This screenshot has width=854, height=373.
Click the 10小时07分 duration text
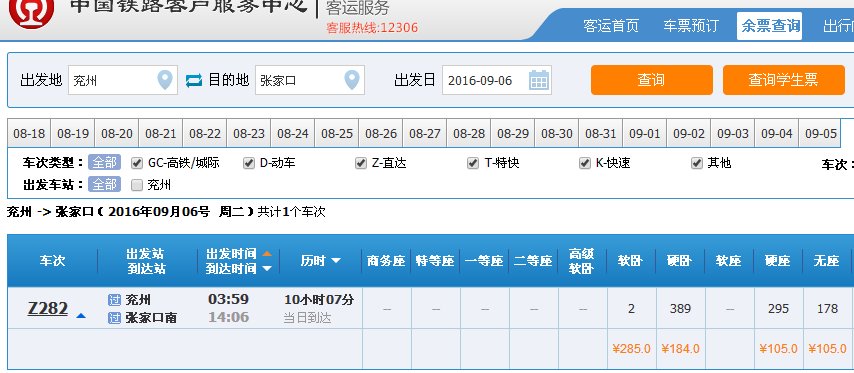click(x=319, y=299)
